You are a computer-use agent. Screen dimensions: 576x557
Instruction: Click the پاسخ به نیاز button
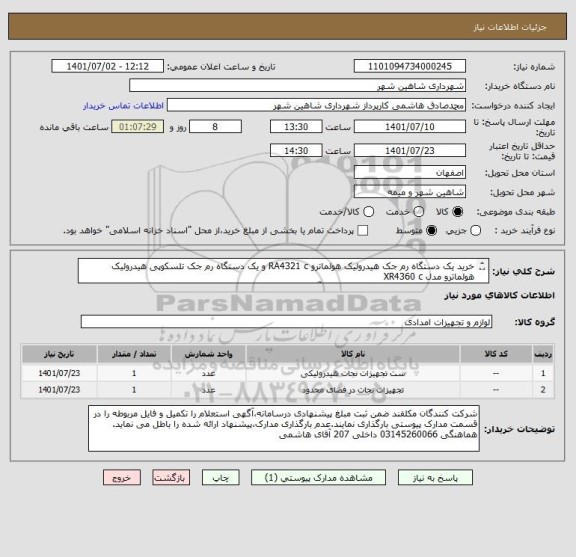point(435,478)
